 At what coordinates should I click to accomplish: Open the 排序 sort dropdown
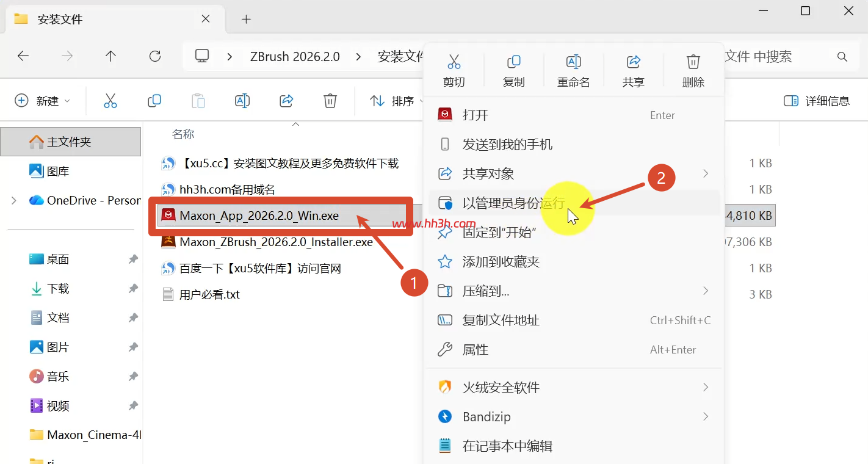tap(396, 101)
